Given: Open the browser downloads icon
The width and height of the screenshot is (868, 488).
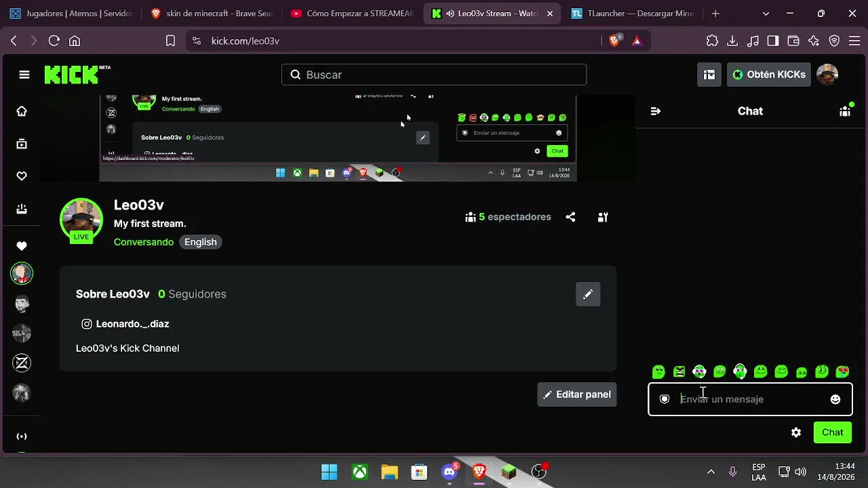Looking at the screenshot, I should click(x=732, y=41).
